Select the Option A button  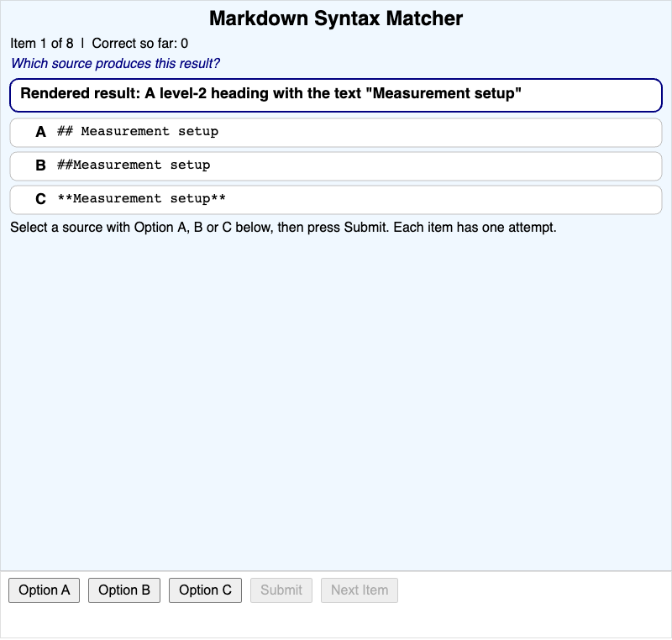pyautogui.click(x=45, y=590)
